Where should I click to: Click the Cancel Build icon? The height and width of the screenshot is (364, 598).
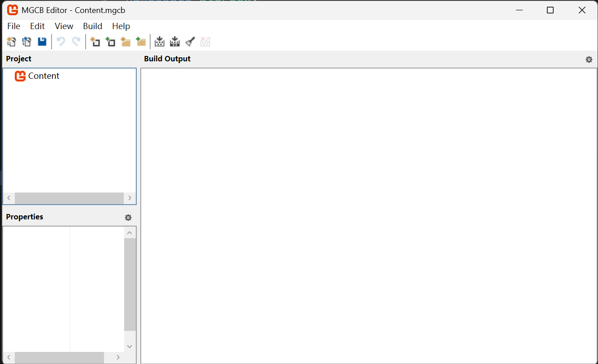(205, 42)
